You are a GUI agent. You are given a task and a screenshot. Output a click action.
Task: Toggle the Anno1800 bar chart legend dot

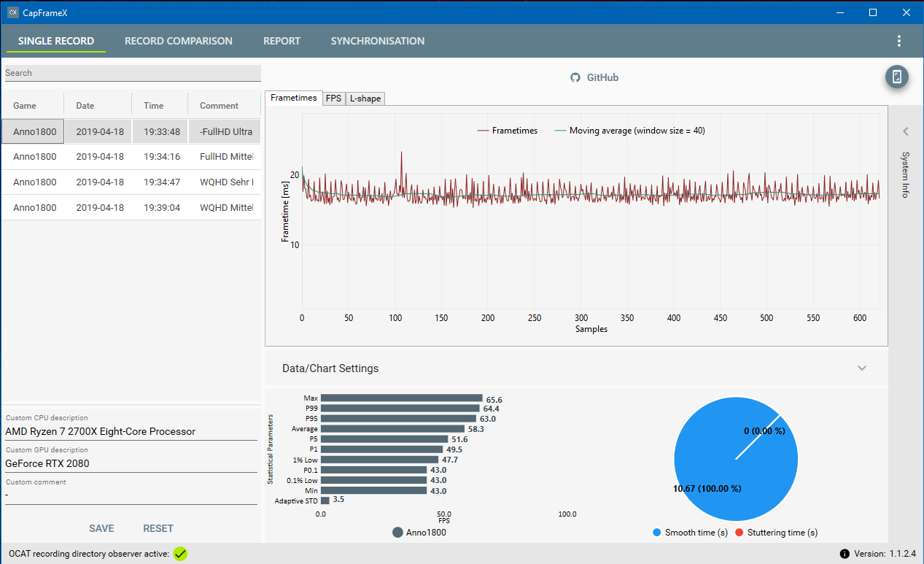397,533
